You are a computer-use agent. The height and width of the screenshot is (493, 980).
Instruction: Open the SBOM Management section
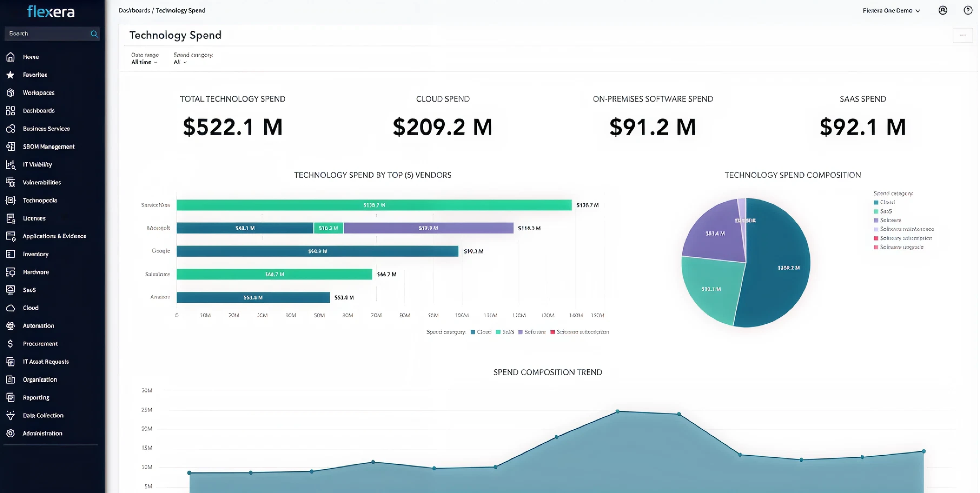(x=11, y=146)
